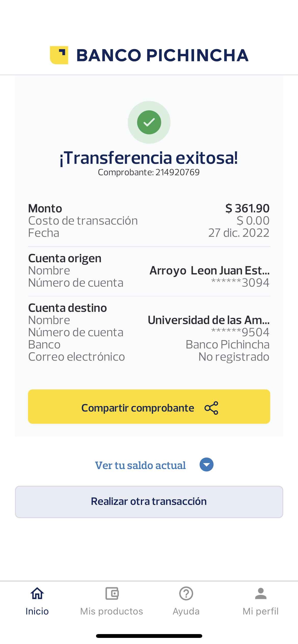Click the Ver tu saldo actual link
This screenshot has height=644, width=298.
[x=140, y=465]
